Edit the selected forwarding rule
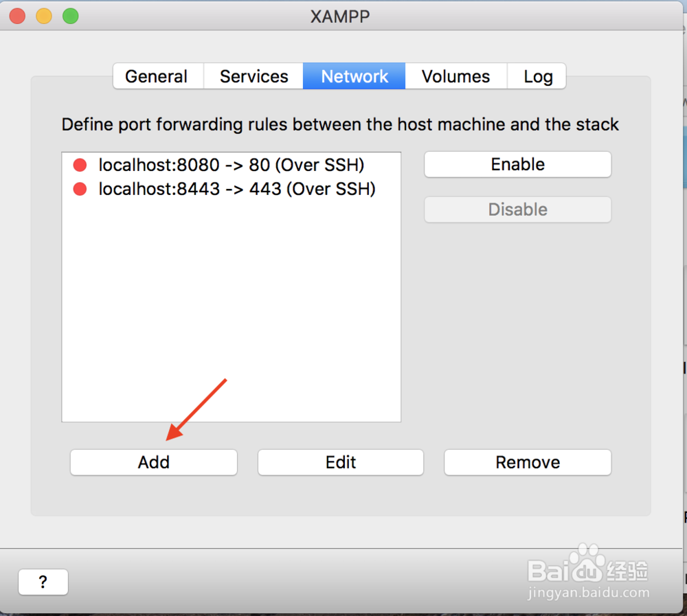Viewport: 687px width, 616px height. click(x=341, y=462)
